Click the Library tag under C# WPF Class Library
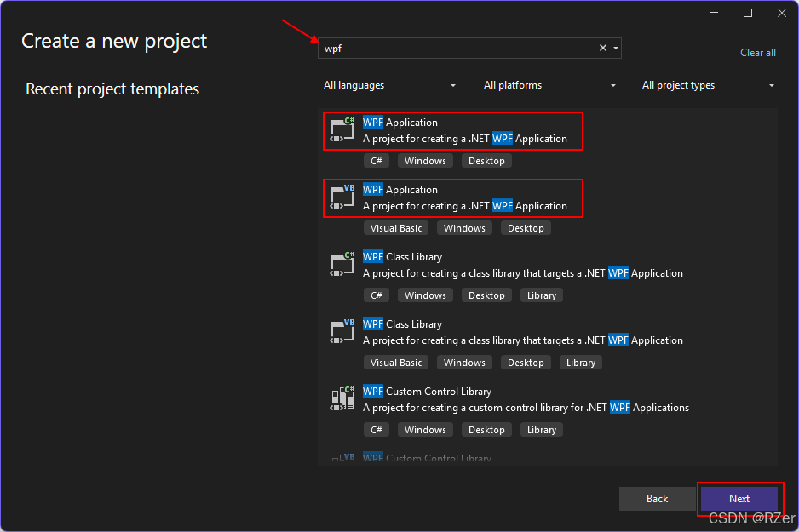This screenshot has width=799, height=532. [x=542, y=295]
